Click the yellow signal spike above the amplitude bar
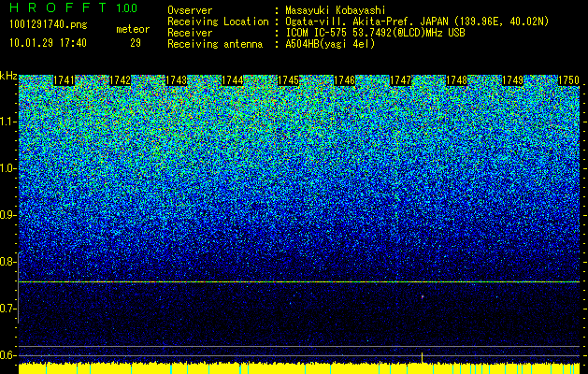Screen dimensions: 588x374 [423, 357]
